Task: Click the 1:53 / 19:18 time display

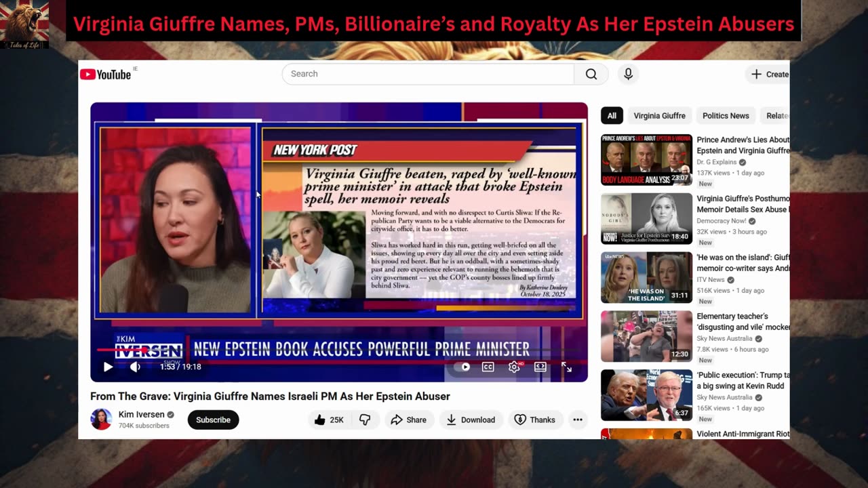Action: click(180, 367)
